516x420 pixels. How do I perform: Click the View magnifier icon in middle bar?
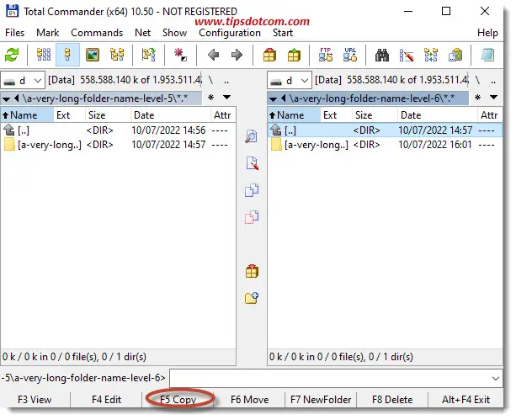tap(252, 136)
